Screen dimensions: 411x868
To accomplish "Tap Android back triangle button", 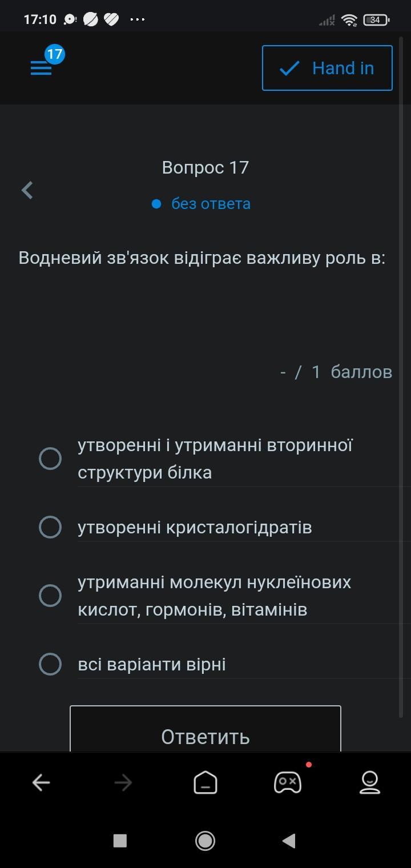I will pos(289,841).
